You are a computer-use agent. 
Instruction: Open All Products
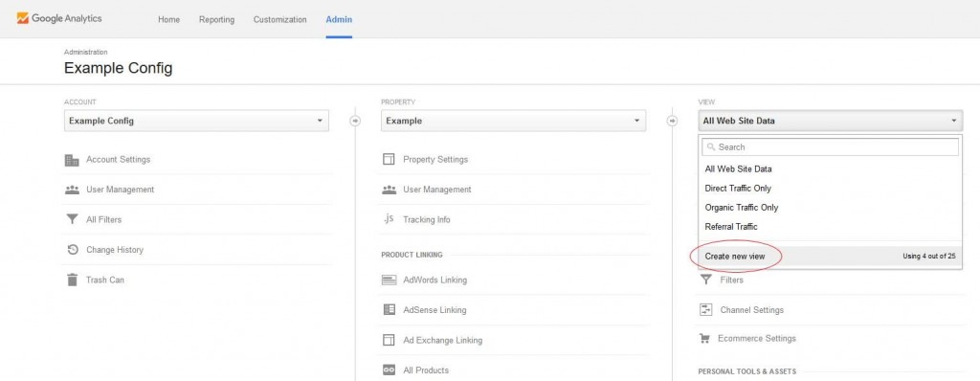[426, 370]
